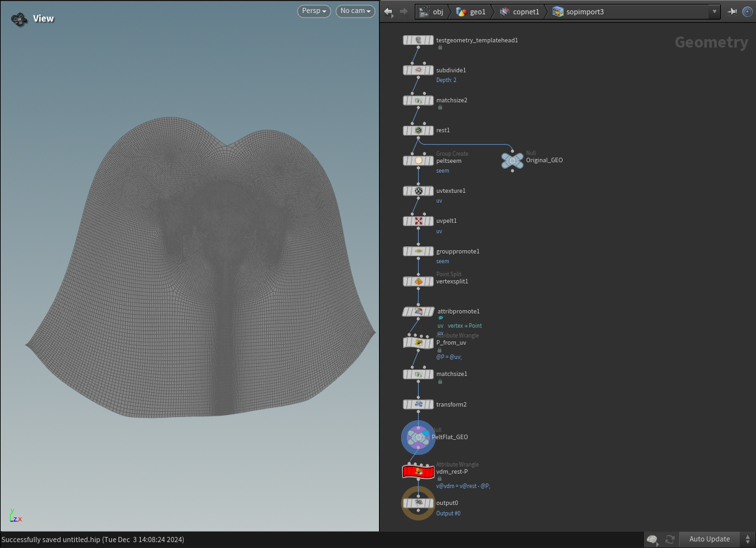
Task: Select the vertexsplit1 Point Split node icon
Action: pyautogui.click(x=418, y=281)
